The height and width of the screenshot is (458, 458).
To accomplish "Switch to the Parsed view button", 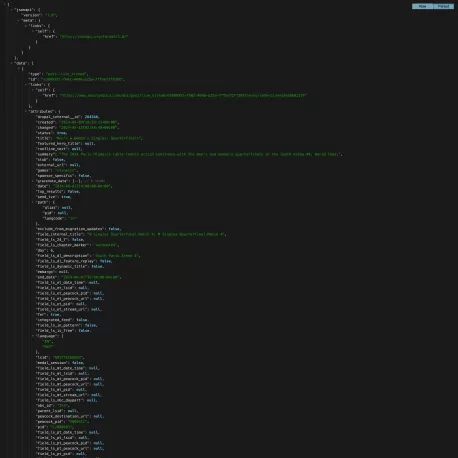I will pyautogui.click(x=443, y=6).
